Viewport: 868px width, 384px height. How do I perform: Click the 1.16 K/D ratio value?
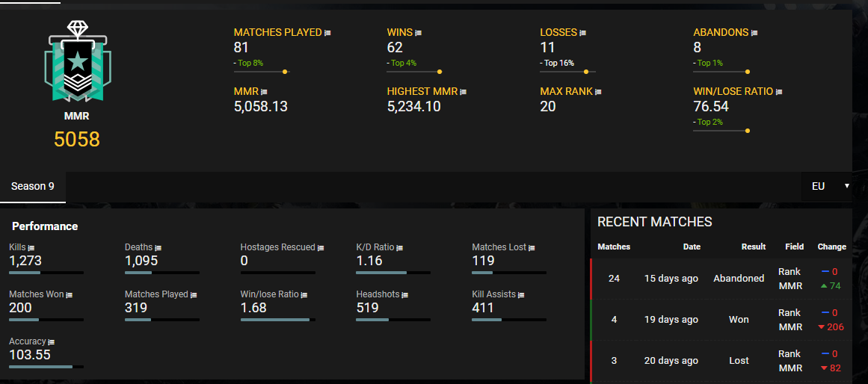[x=369, y=261]
